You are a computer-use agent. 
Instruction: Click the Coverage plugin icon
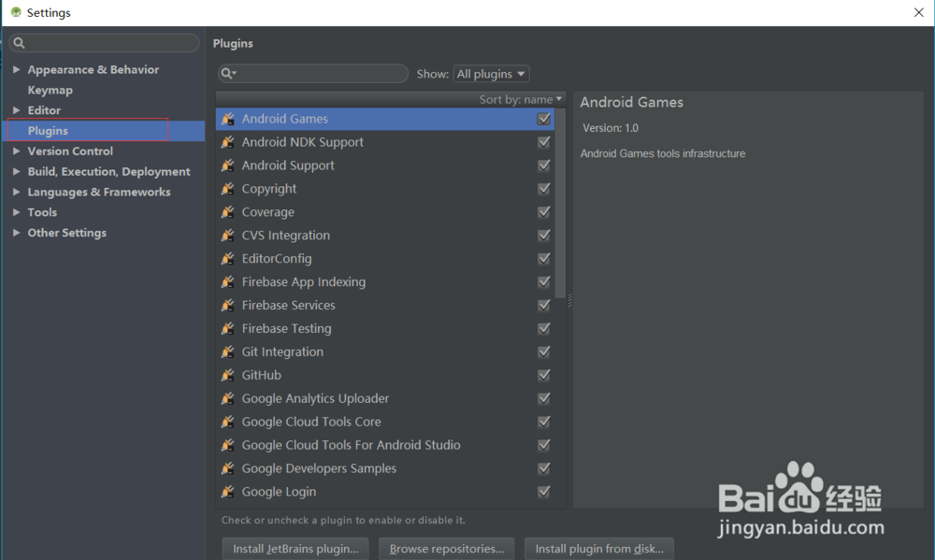(x=228, y=211)
